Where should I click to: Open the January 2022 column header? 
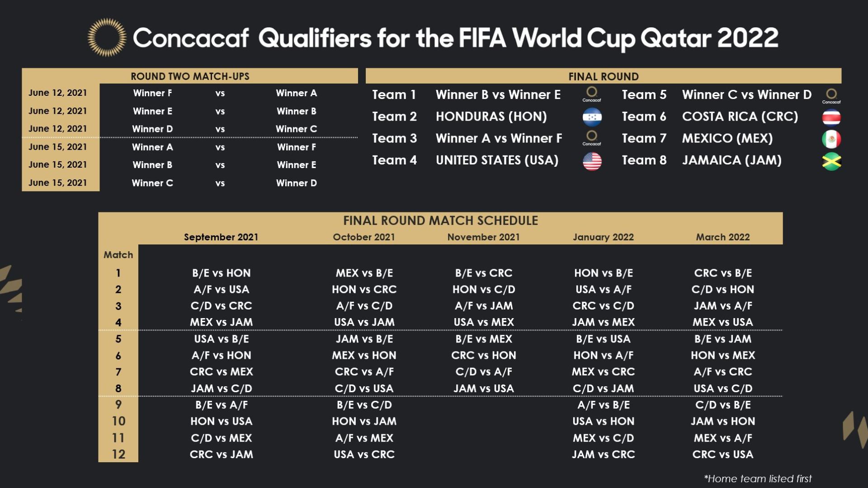[x=603, y=237]
